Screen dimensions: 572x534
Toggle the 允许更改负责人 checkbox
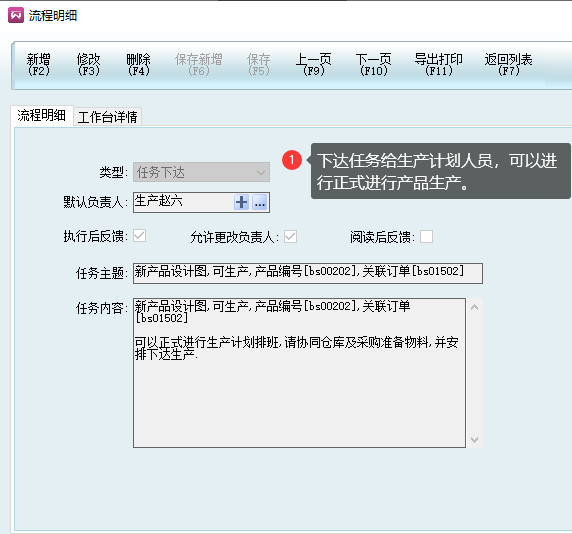point(291,236)
